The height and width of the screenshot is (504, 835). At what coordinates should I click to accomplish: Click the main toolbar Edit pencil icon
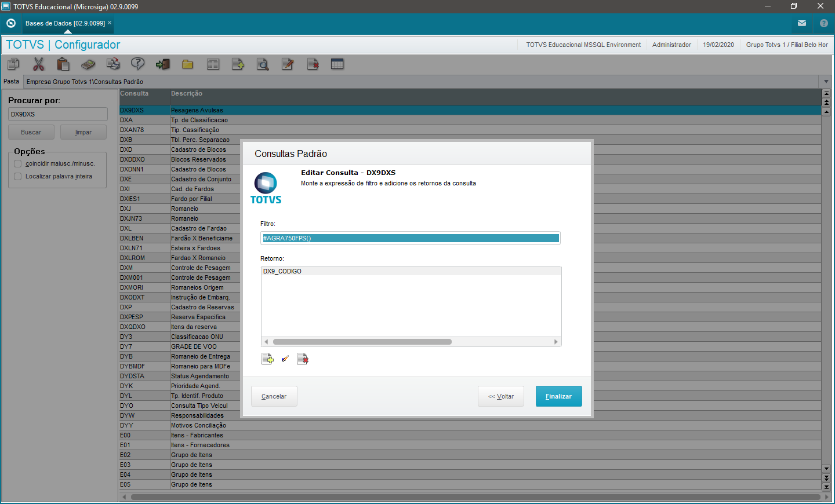[288, 64]
